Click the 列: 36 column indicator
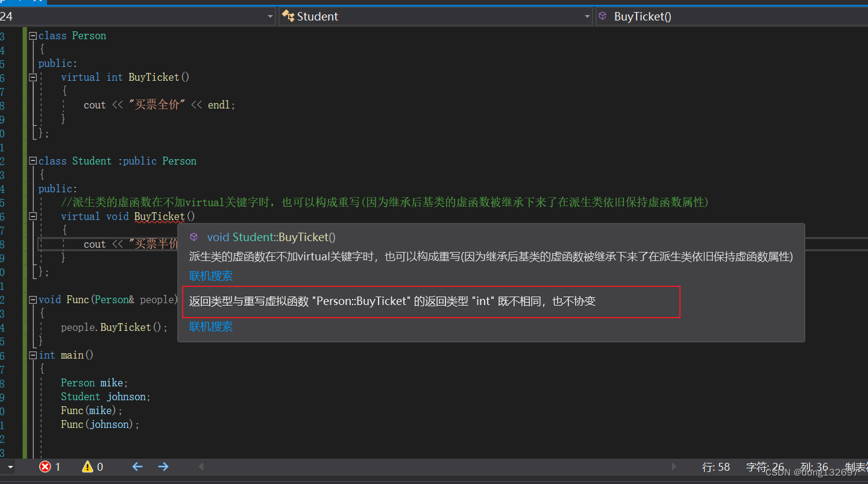 point(814,467)
